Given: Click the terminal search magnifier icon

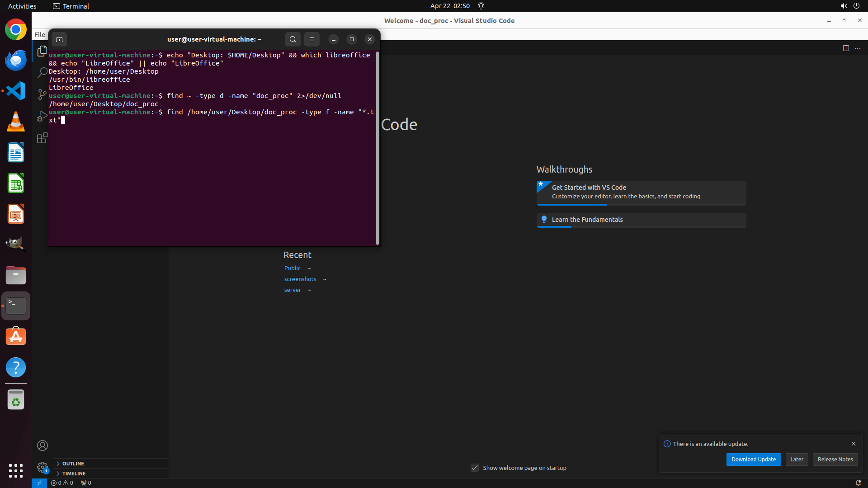Looking at the screenshot, I should [x=292, y=39].
